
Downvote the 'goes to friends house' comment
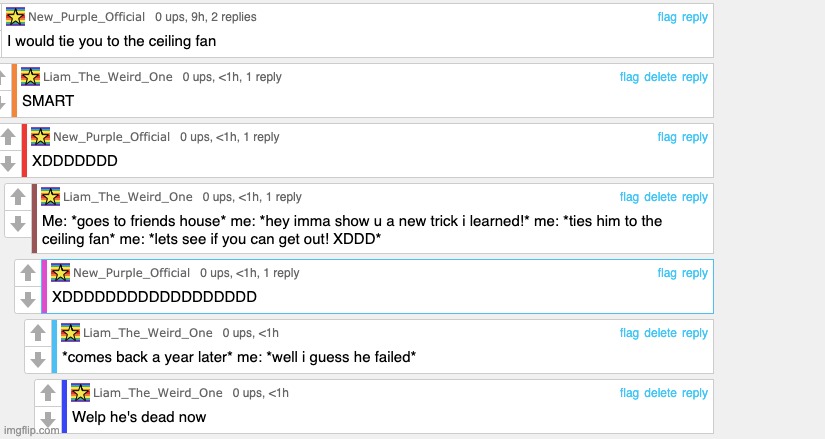click(x=18, y=223)
